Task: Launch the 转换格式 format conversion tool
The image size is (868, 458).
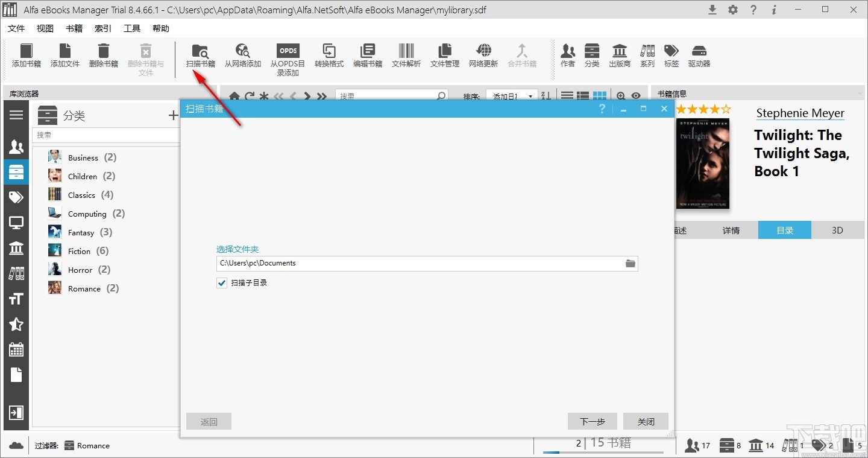Action: (329, 57)
